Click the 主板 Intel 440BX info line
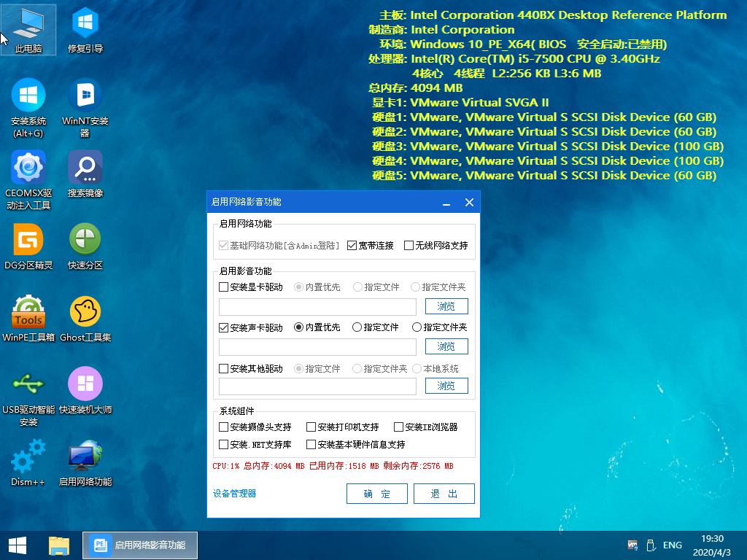This screenshot has width=747, height=560. [553, 15]
